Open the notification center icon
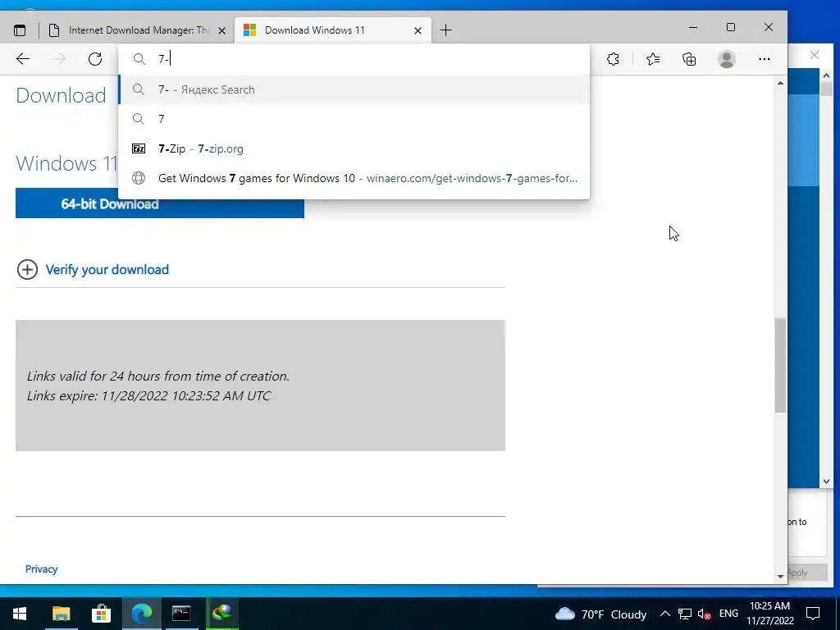 click(813, 614)
